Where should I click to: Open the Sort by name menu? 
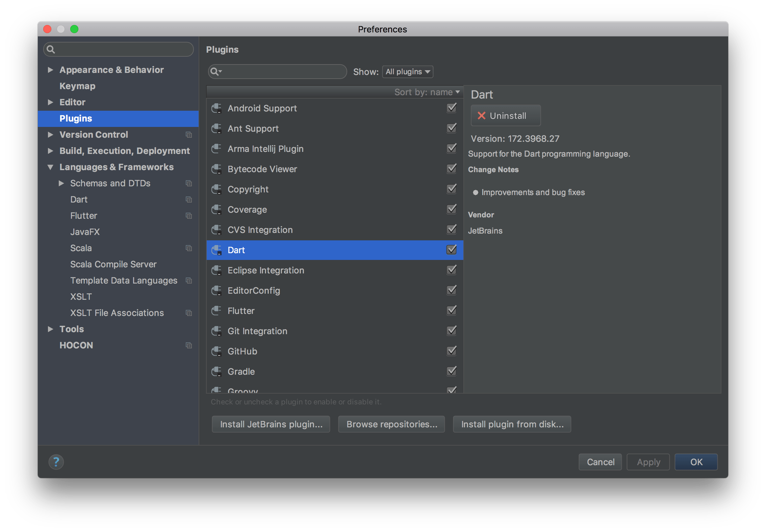pyautogui.click(x=427, y=92)
